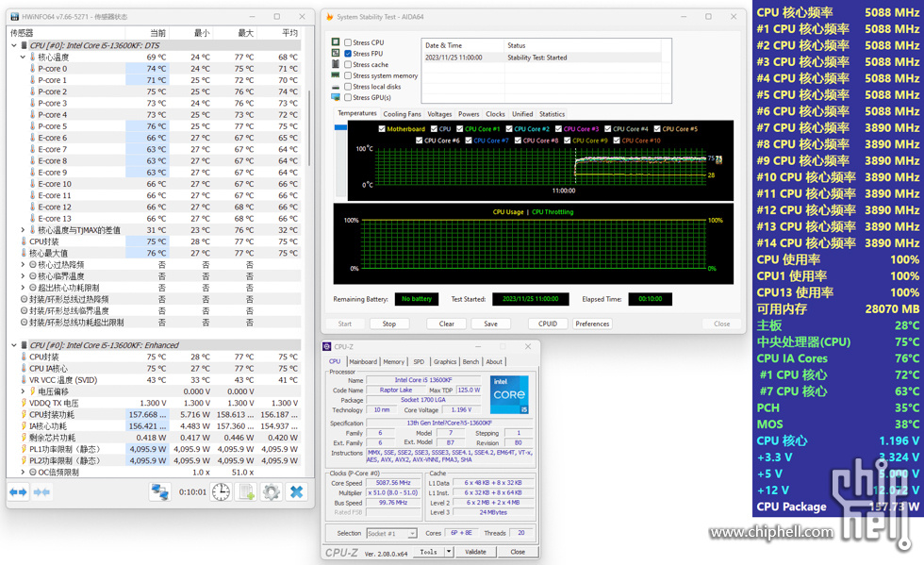Enable Stress local disks checkbox
Image resolution: width=924 pixels, height=565 pixels.
click(348, 87)
